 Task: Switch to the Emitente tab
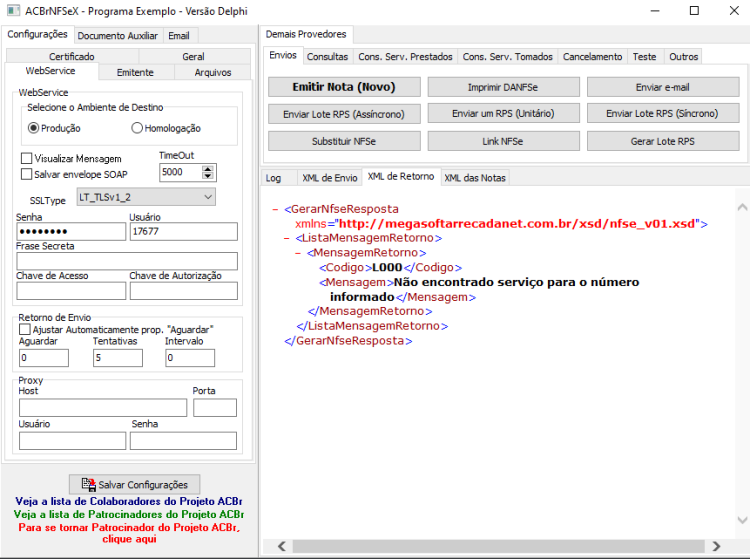click(135, 72)
